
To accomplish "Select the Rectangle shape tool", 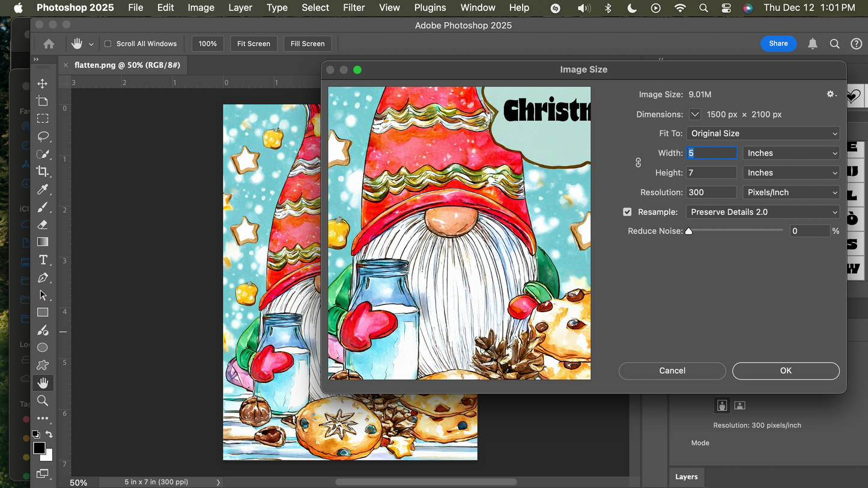I will pyautogui.click(x=43, y=313).
